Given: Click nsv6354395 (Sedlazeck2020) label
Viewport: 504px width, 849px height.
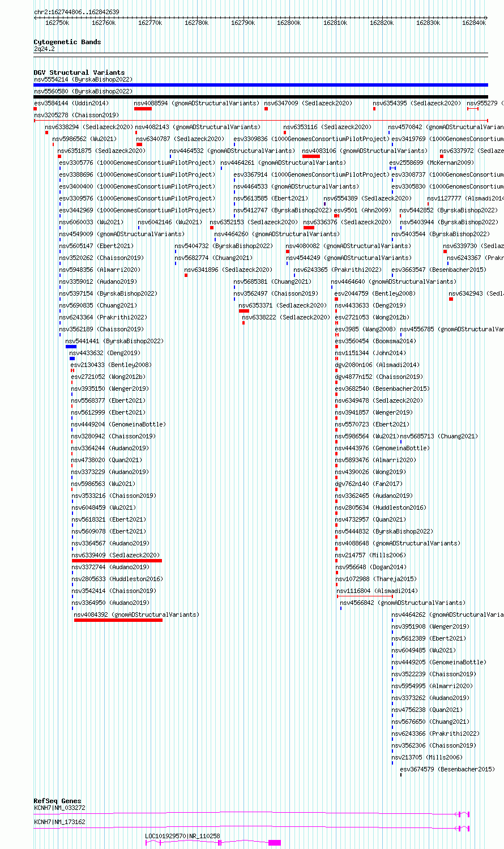Looking at the screenshot, I should coord(417,103).
